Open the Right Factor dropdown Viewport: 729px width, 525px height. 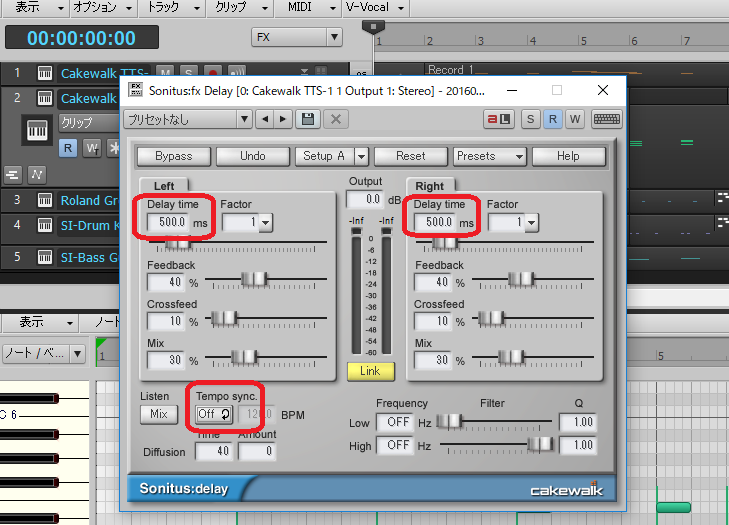coord(531,222)
